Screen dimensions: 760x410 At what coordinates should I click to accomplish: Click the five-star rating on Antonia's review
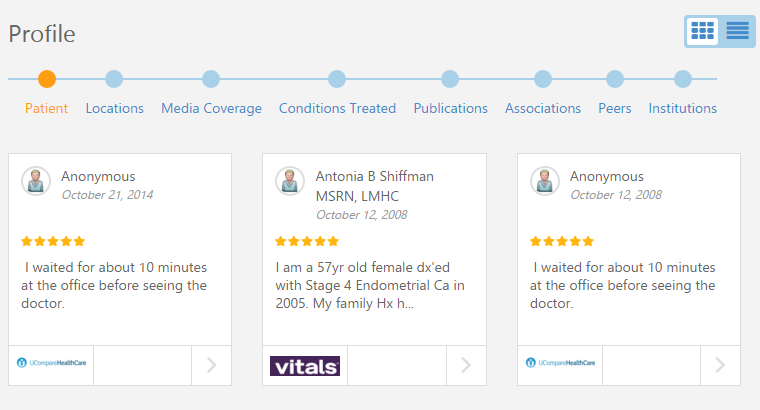click(x=307, y=241)
